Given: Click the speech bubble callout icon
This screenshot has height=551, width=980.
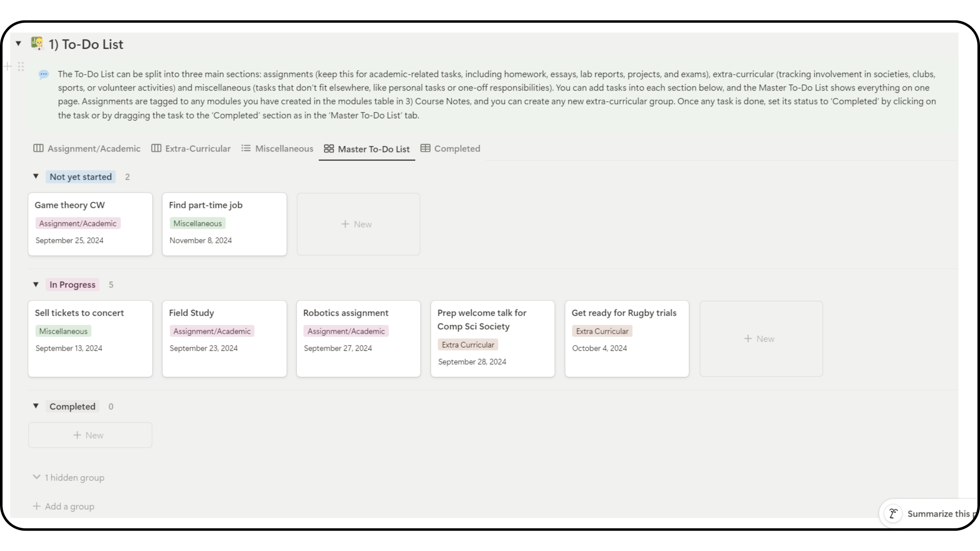Looking at the screenshot, I should [x=44, y=74].
